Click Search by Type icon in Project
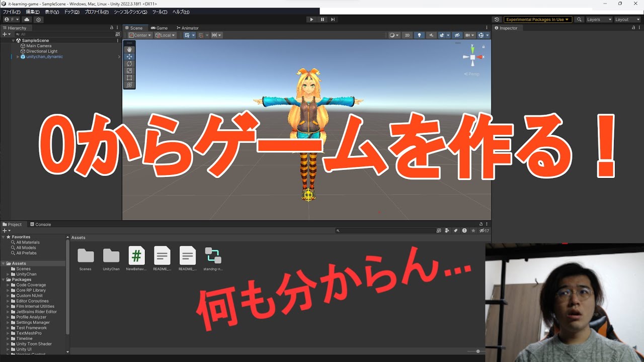This screenshot has height=362, width=644. (447, 230)
